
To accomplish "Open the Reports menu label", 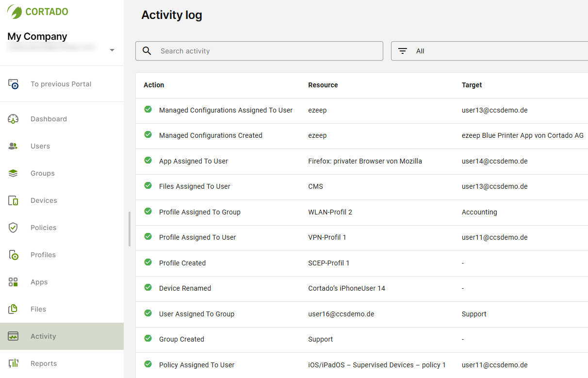I will coord(44,363).
